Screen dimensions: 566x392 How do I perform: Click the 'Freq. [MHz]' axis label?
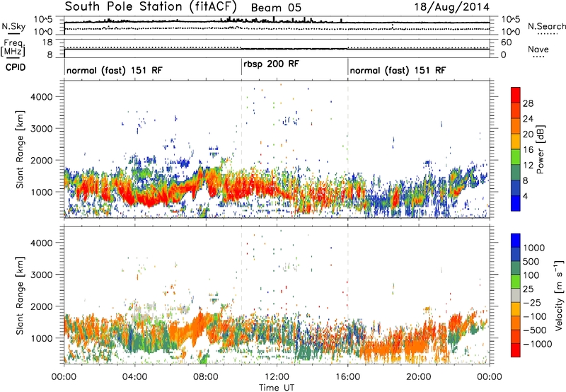click(13, 48)
